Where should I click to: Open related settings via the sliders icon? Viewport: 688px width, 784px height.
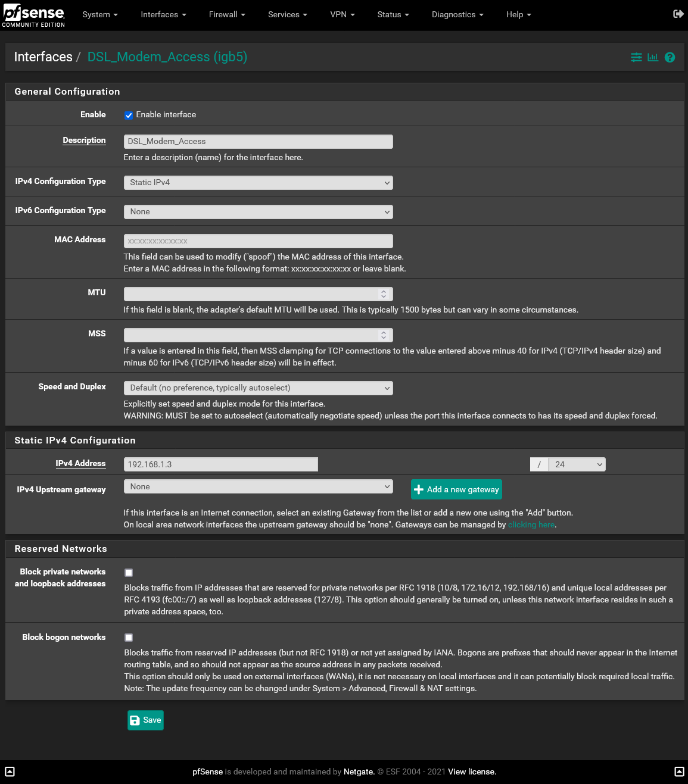[636, 57]
